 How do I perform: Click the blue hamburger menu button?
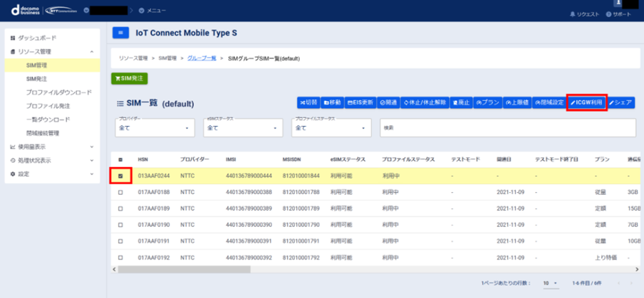120,33
